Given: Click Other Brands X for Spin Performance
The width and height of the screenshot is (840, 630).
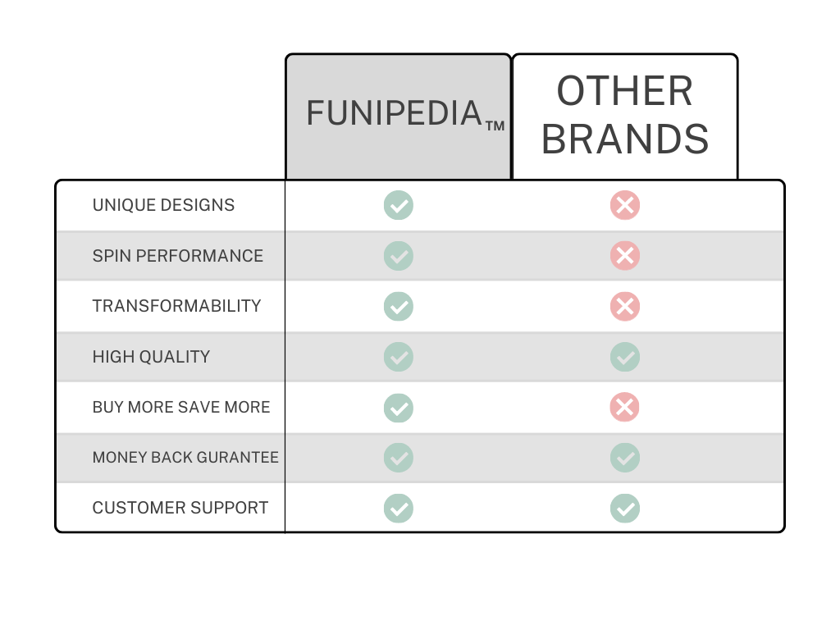Looking at the screenshot, I should coord(625,256).
